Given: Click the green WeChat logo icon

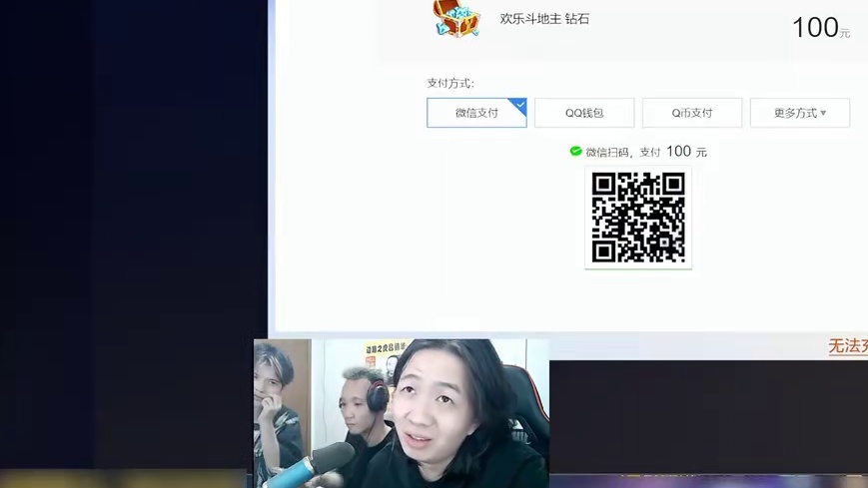Looking at the screenshot, I should pos(575,151).
